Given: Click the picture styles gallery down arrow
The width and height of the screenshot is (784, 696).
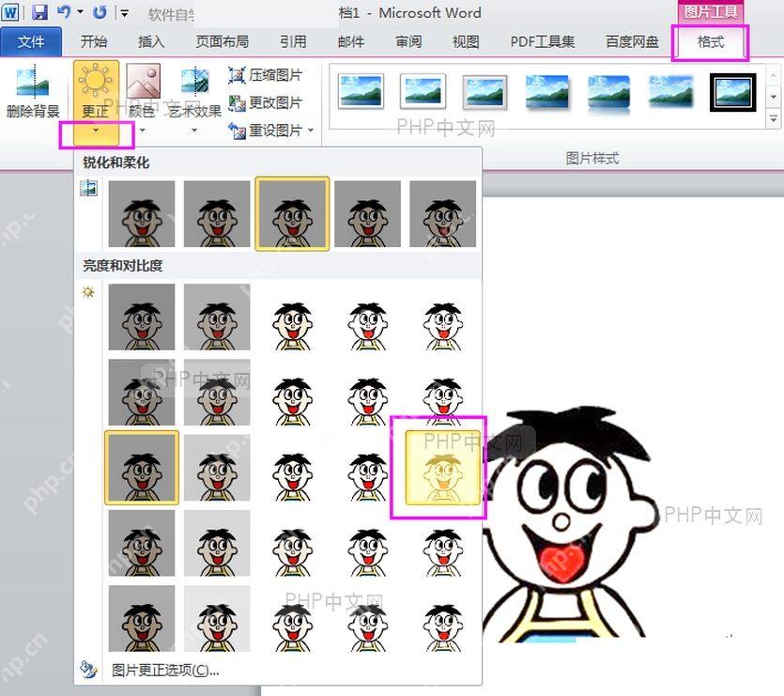Looking at the screenshot, I should click(x=773, y=97).
